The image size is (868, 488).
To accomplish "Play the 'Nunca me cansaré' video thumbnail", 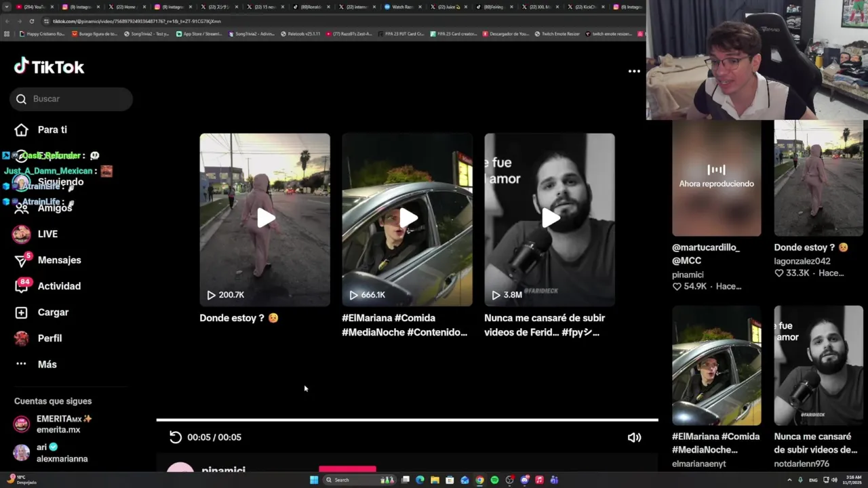I will pyautogui.click(x=549, y=218).
